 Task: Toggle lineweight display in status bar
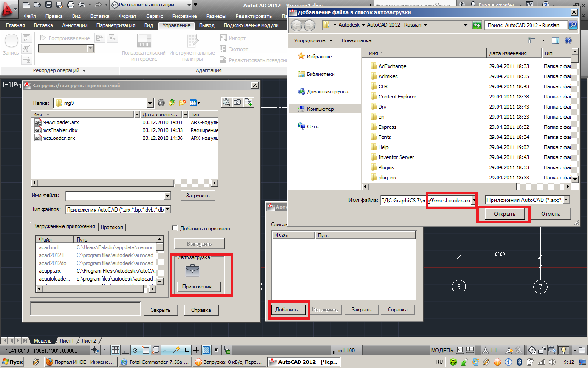[196, 351]
